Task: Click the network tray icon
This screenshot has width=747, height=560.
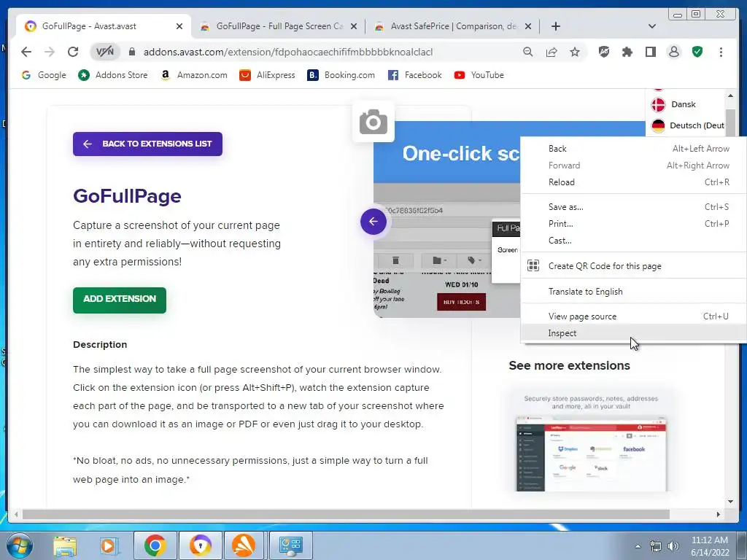Action: pyautogui.click(x=656, y=546)
